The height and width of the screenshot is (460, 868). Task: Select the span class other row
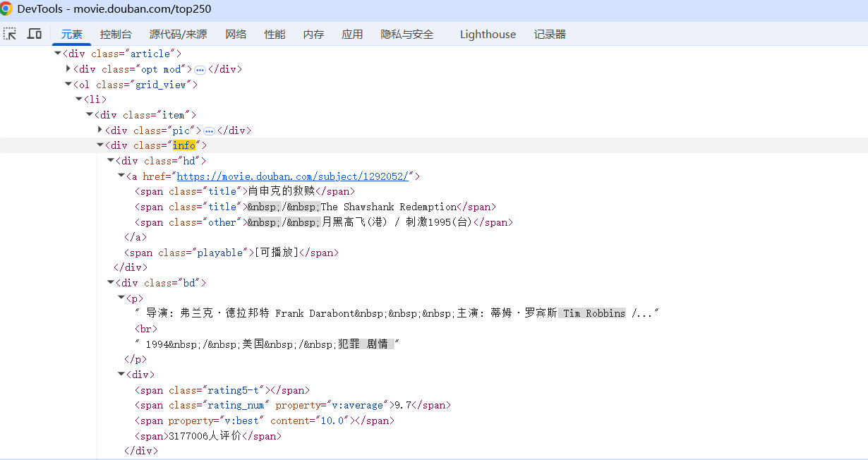click(324, 222)
